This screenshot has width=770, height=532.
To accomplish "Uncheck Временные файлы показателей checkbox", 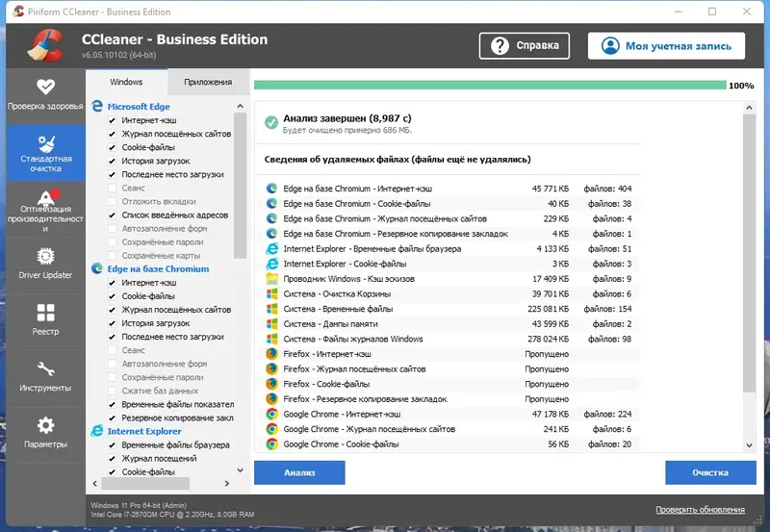I will (112, 404).
